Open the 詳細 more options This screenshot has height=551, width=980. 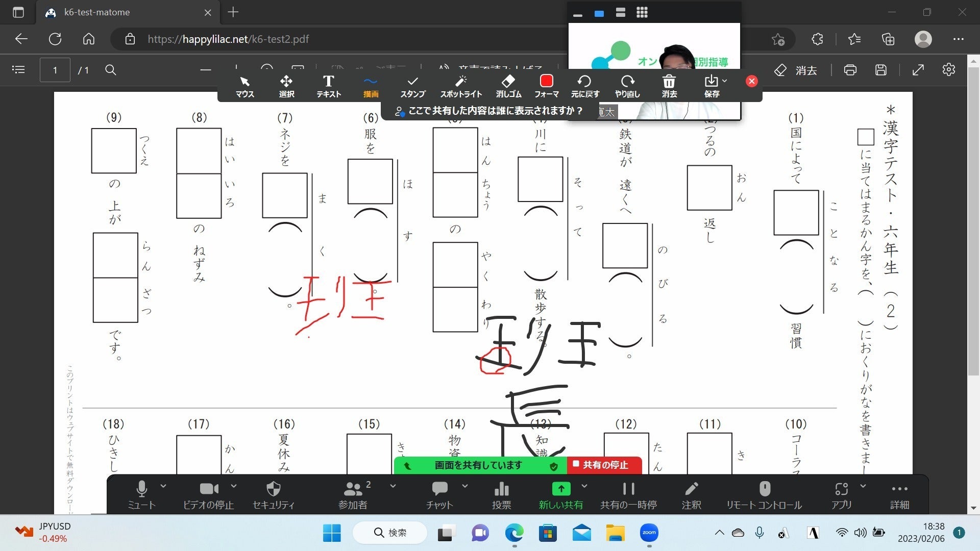(x=899, y=495)
